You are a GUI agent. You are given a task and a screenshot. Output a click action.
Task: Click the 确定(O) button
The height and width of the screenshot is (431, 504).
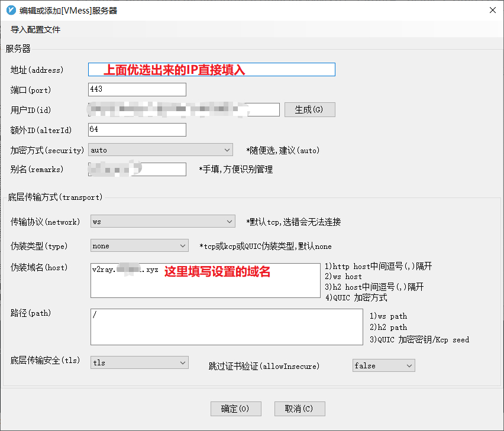[x=235, y=409]
